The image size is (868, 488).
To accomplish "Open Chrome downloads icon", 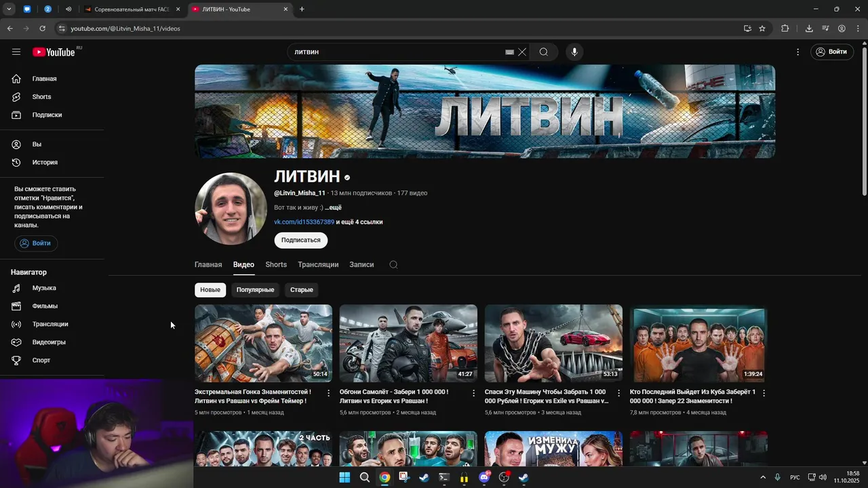I will [809, 28].
